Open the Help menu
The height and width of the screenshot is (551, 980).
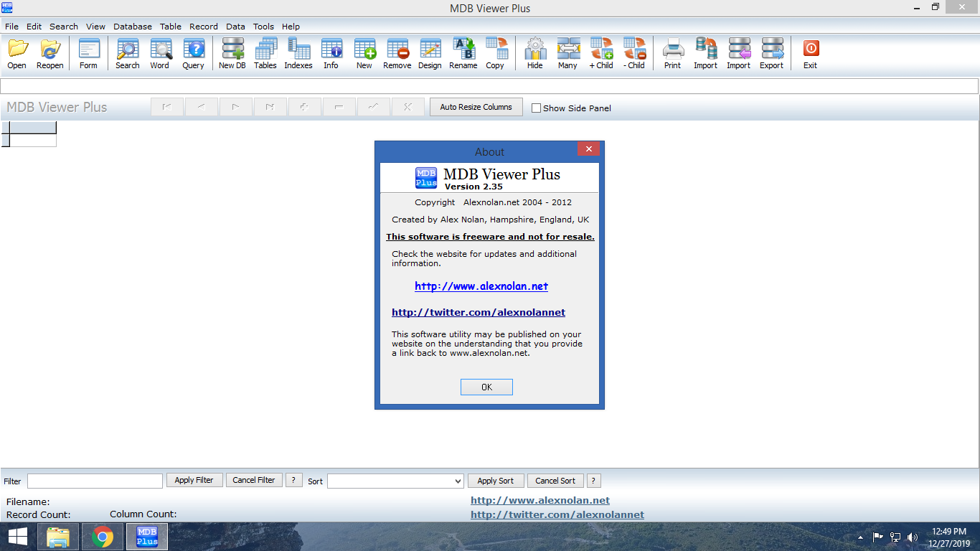[291, 27]
